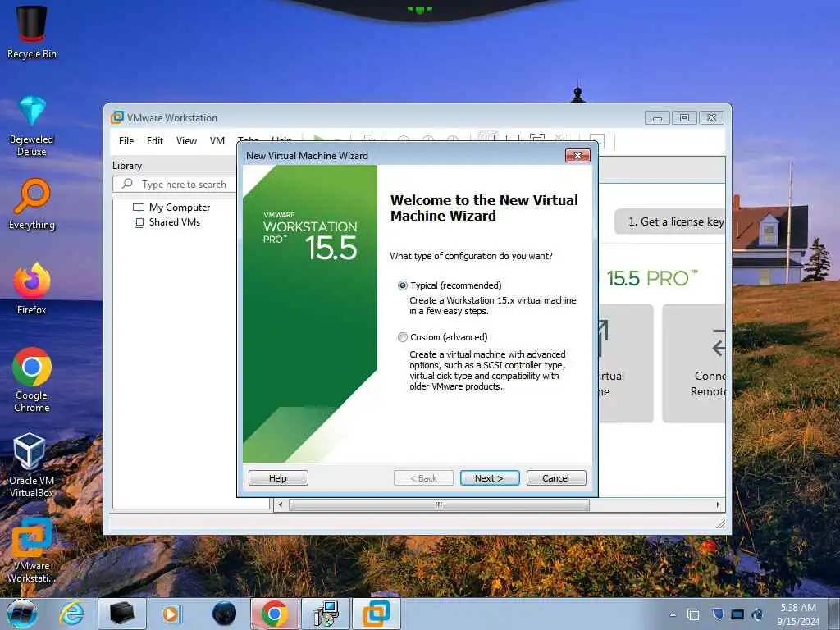This screenshot has height=630, width=840.
Task: Select the Custom (advanced) radio button
Action: point(402,337)
